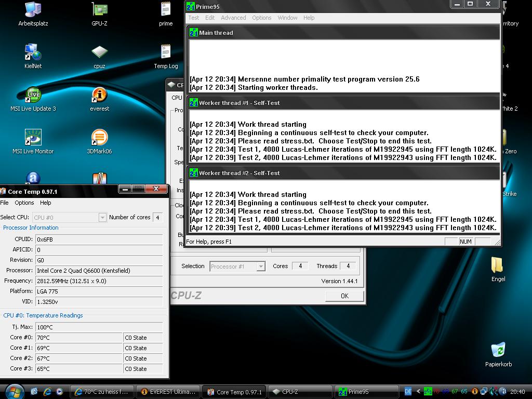Click Core #3 temperature 65°C

[79, 368]
